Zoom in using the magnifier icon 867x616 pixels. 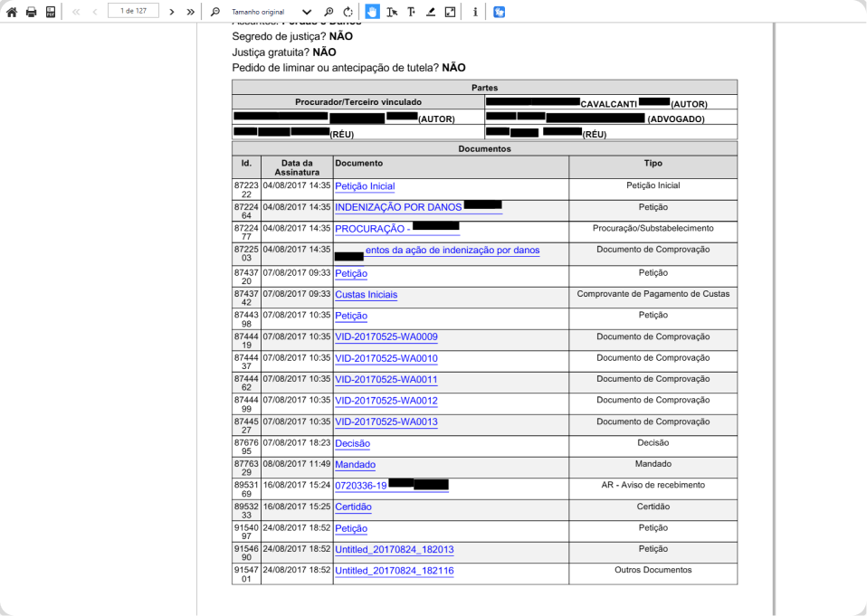click(330, 12)
